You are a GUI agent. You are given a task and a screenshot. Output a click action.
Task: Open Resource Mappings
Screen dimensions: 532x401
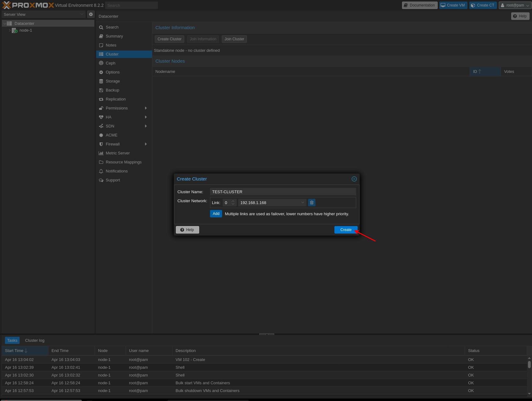[x=123, y=162]
